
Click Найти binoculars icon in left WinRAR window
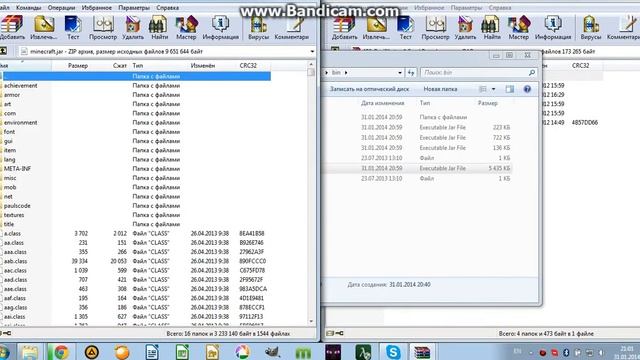point(159,24)
